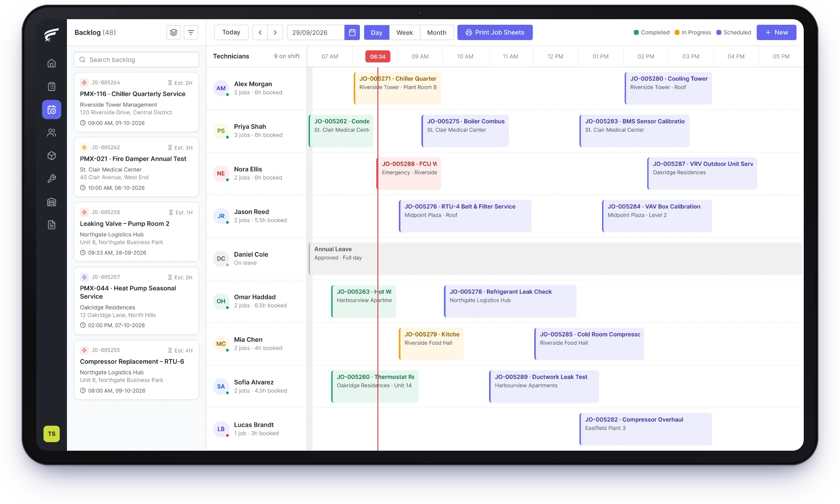Click Print Job Sheets button

coord(495,32)
